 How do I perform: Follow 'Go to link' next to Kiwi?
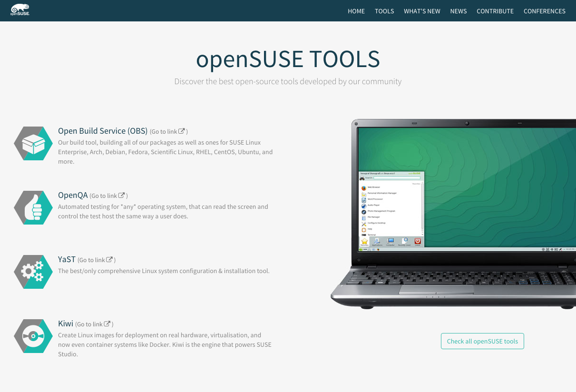(94, 324)
